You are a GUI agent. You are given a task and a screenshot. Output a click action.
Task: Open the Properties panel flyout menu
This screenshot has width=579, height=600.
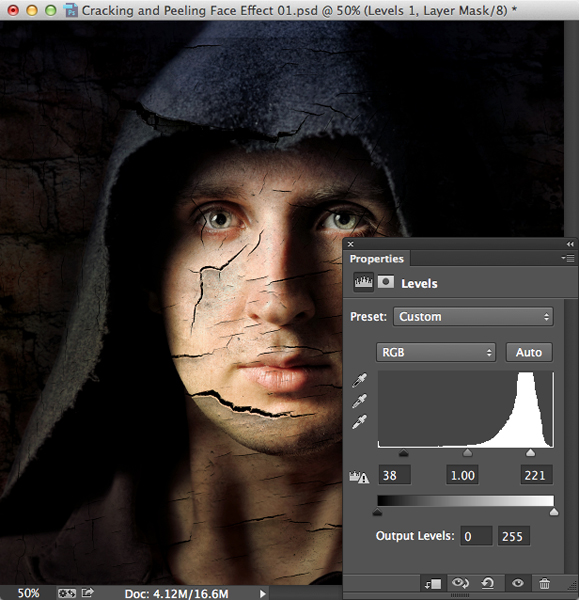pos(569,259)
